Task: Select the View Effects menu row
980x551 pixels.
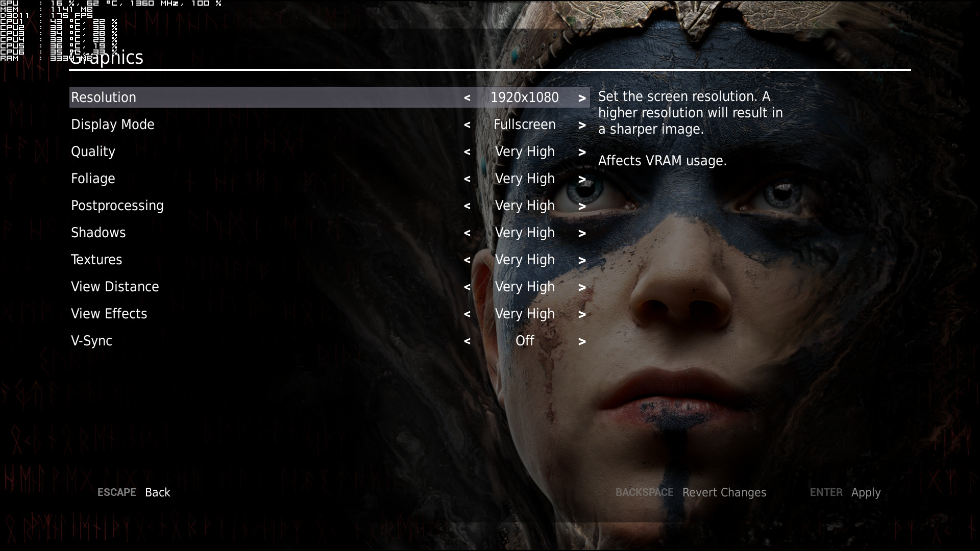Action: (x=109, y=314)
